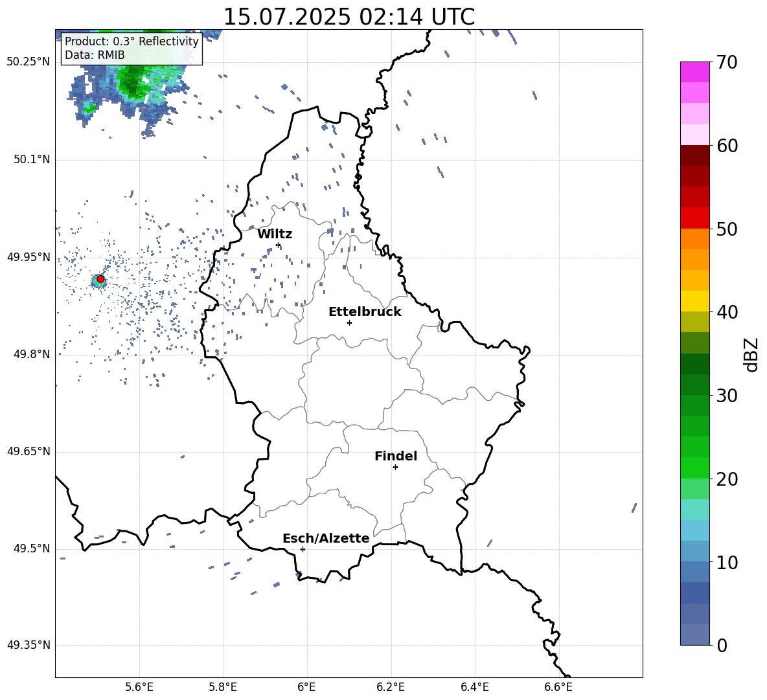Image resolution: width=767 pixels, height=700 pixels.
Task: Pick the light cyan swatch near 15 dBZ
Action: [695, 510]
